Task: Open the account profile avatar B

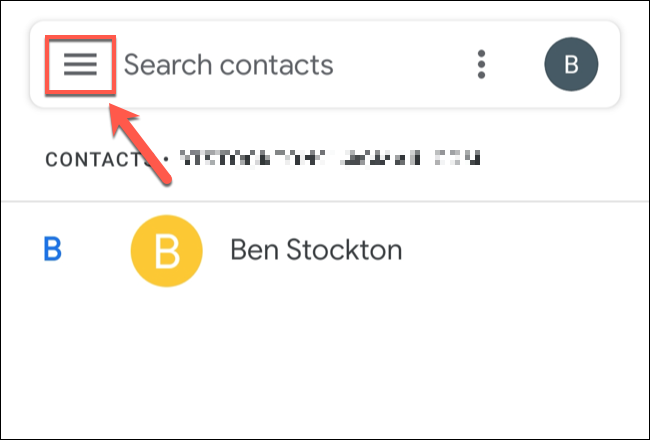Action: [x=571, y=65]
